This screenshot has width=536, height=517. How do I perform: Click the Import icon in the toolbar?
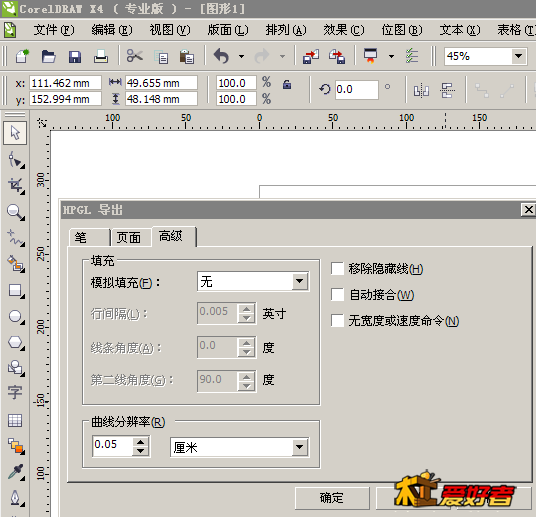pyautogui.click(x=310, y=56)
